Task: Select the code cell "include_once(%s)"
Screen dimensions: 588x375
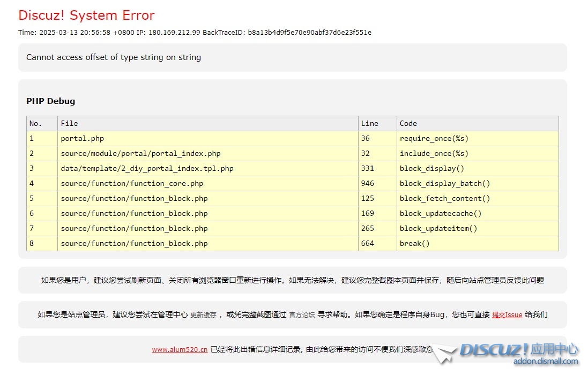Action: coord(478,154)
